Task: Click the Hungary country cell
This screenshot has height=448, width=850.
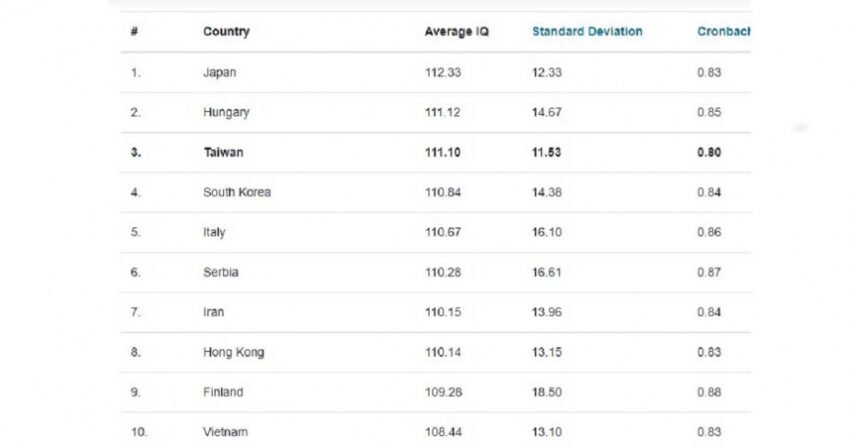Action: (x=226, y=112)
